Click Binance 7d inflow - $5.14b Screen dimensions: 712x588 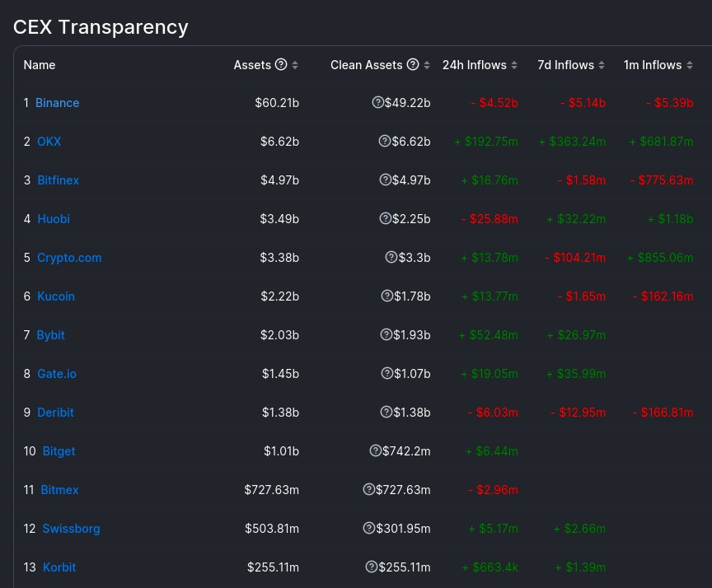click(583, 103)
